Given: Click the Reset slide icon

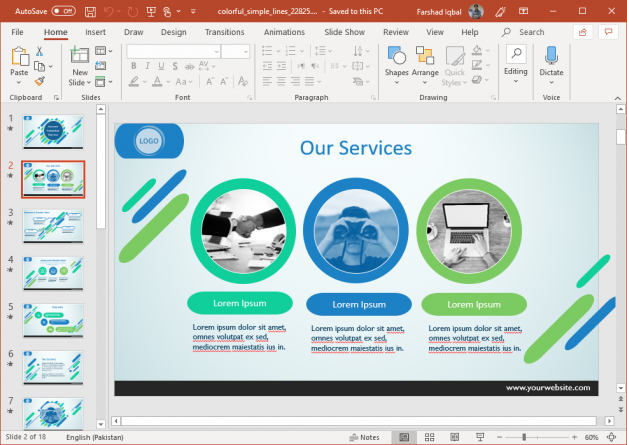Looking at the screenshot, I should point(100,66).
